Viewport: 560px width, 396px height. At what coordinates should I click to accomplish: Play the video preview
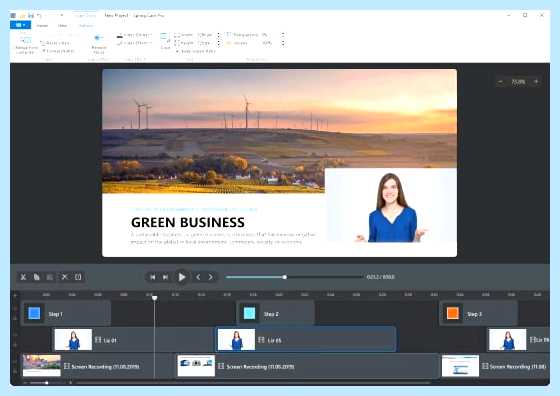point(182,277)
